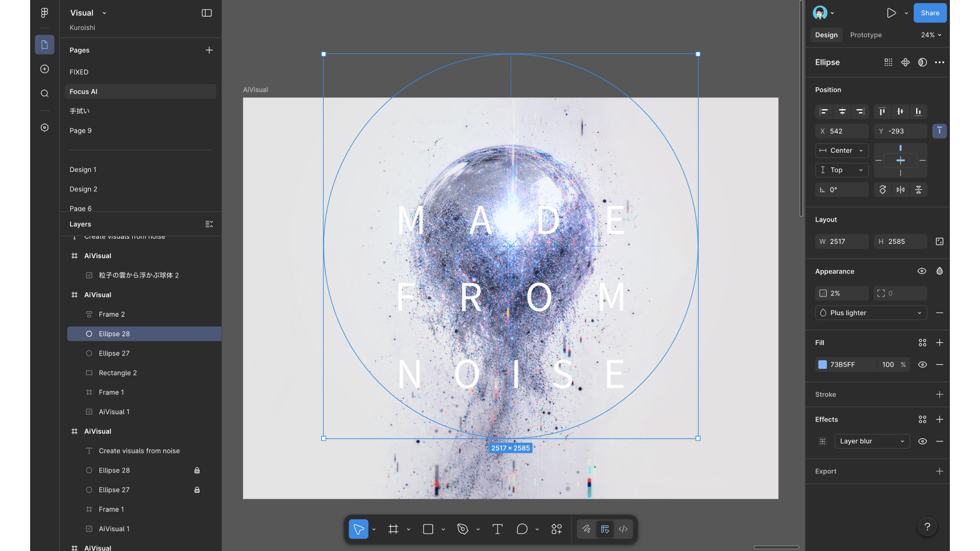Toggle Layer blur effect visibility
The image size is (980, 551).
point(922,441)
